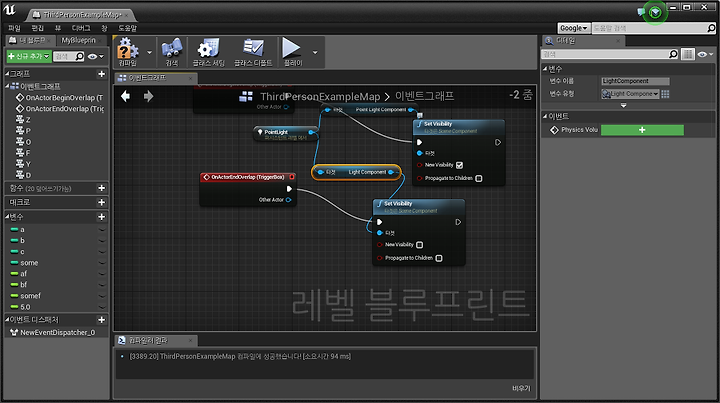Open the 파일 menu
The width and height of the screenshot is (720, 403).
click(14, 28)
